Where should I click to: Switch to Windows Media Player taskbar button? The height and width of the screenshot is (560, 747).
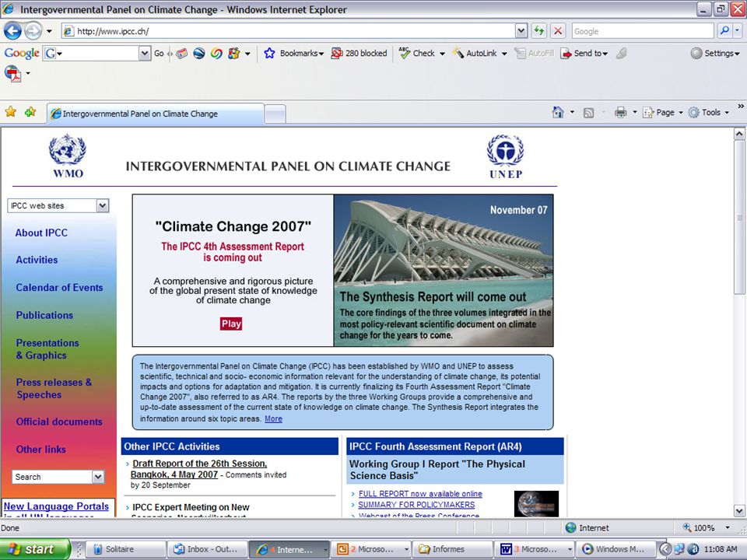click(615, 550)
